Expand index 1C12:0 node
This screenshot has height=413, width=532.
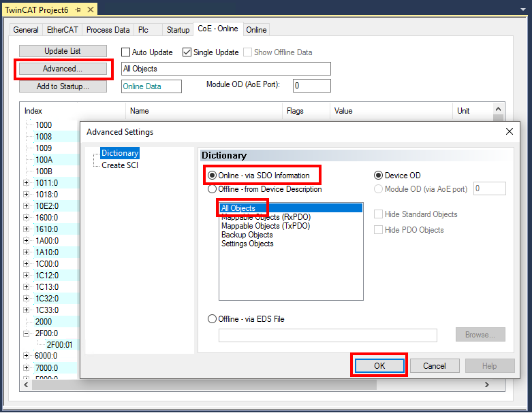(26, 276)
